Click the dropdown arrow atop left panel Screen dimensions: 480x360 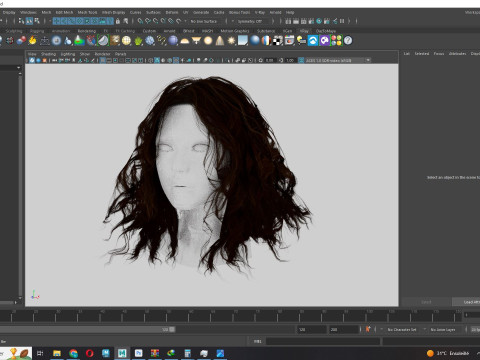(18, 68)
